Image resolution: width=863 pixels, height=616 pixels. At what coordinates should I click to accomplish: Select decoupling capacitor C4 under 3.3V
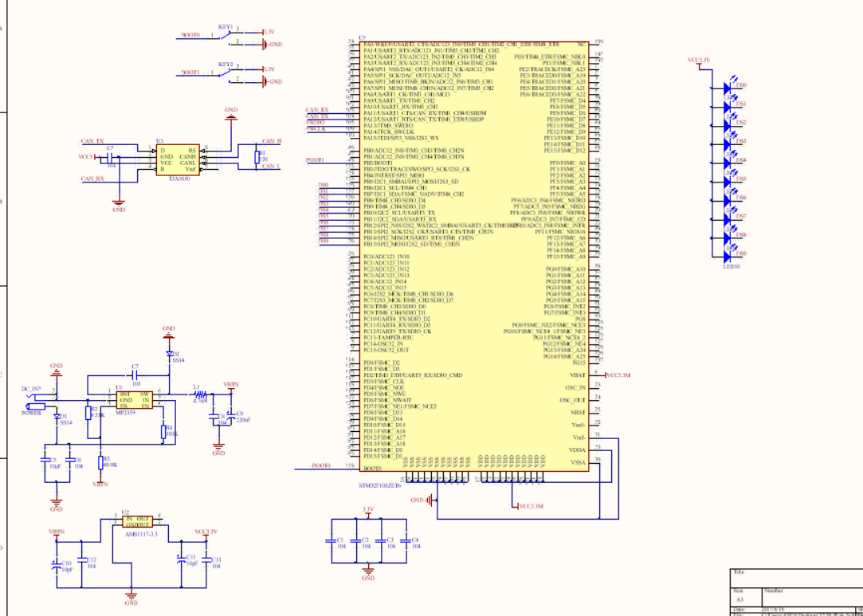[406, 541]
